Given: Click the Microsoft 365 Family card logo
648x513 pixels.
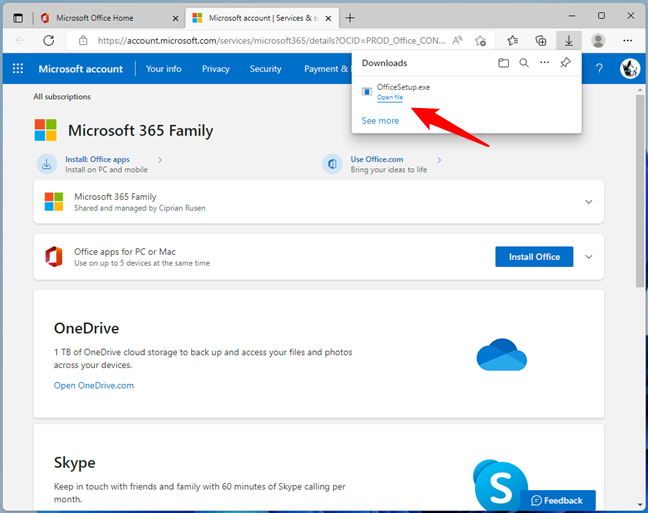Looking at the screenshot, I should click(54, 202).
